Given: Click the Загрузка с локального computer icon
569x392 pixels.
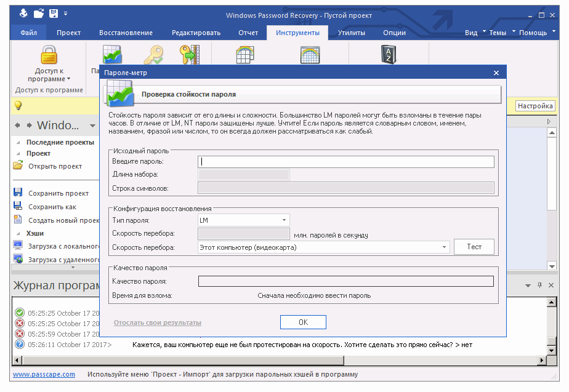Looking at the screenshot, I should 18,244.
